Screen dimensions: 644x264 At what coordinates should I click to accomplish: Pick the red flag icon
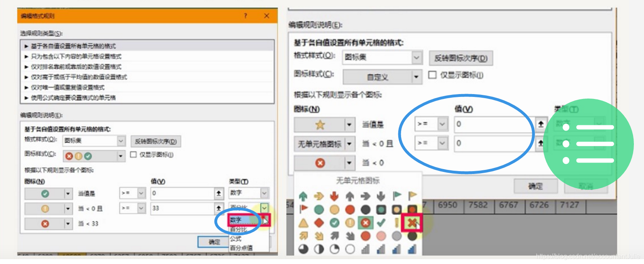pos(303,209)
